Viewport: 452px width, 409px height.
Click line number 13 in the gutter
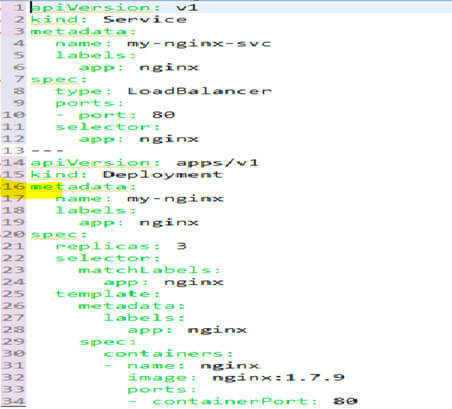(x=13, y=151)
